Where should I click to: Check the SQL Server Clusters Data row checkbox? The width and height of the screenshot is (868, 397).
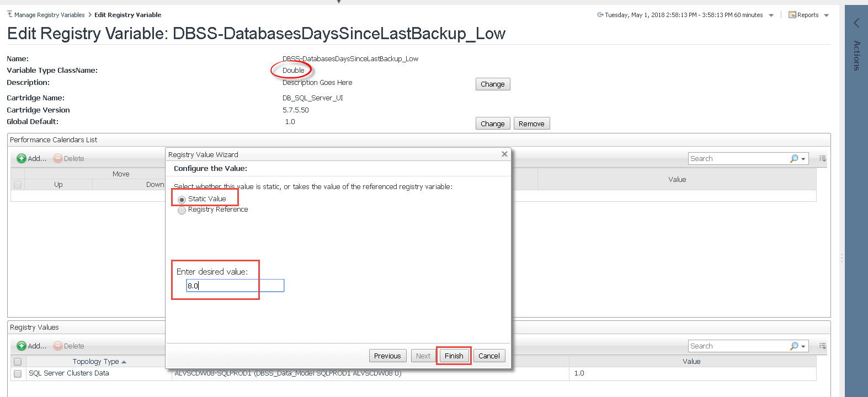18,374
